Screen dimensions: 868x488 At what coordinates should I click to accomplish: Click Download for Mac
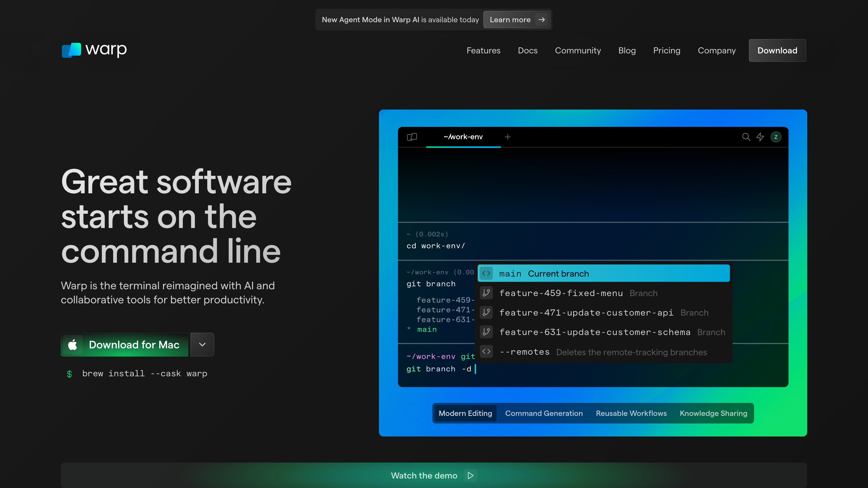coord(124,345)
